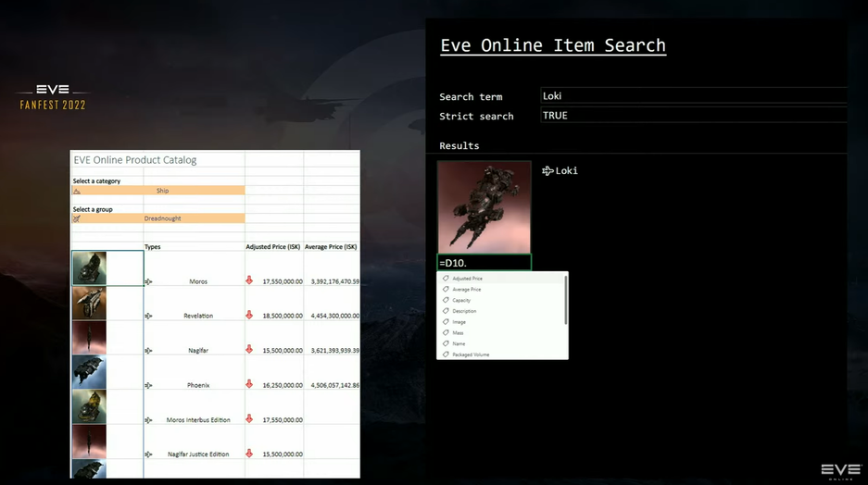868x485 pixels.
Task: Click the Moros ship thumbnail
Action: tap(89, 268)
